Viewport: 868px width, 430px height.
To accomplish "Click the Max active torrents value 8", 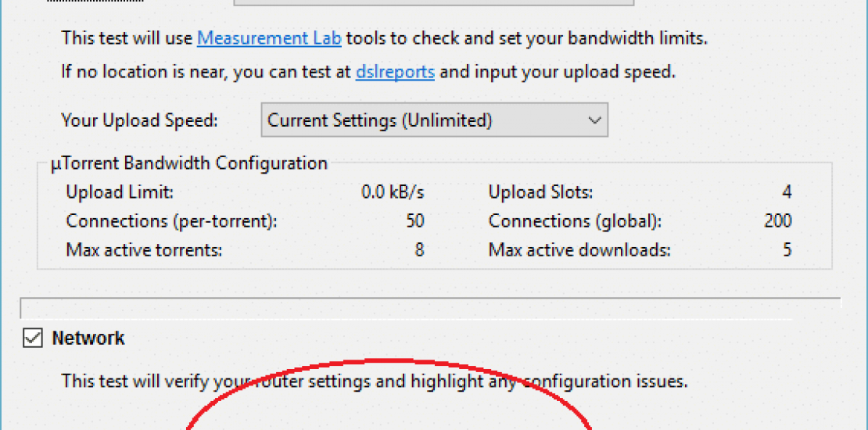I will pos(419,250).
